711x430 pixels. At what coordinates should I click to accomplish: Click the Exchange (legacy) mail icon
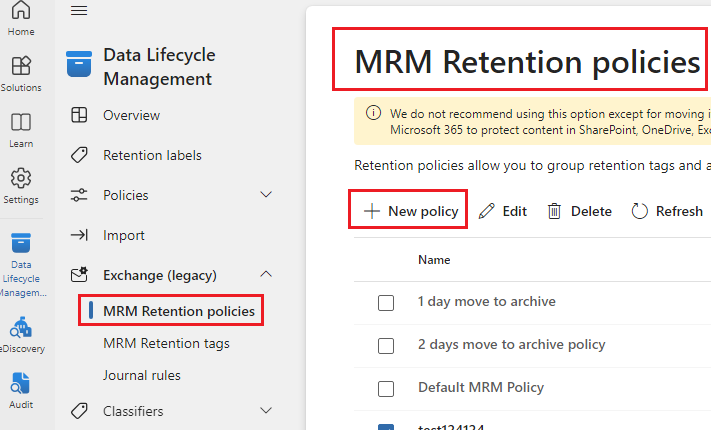pos(79,274)
